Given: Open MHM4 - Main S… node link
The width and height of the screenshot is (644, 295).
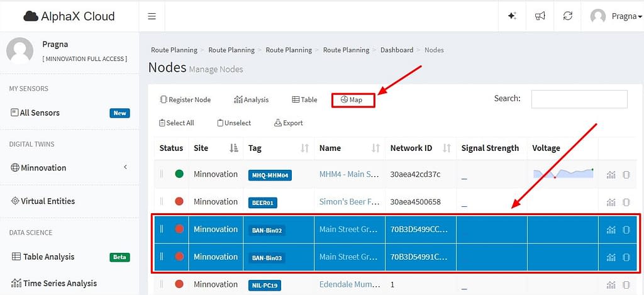Looking at the screenshot, I should click(x=348, y=174).
